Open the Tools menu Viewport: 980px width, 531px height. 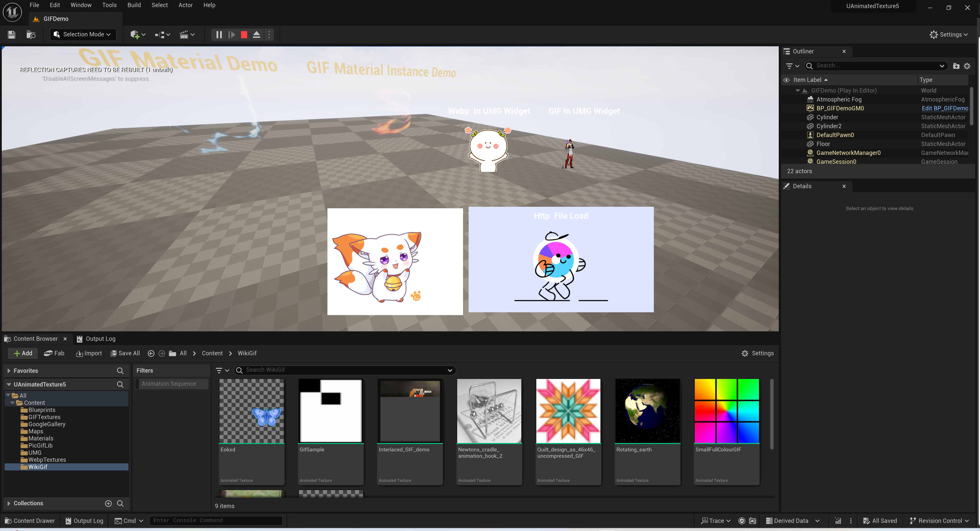(109, 5)
